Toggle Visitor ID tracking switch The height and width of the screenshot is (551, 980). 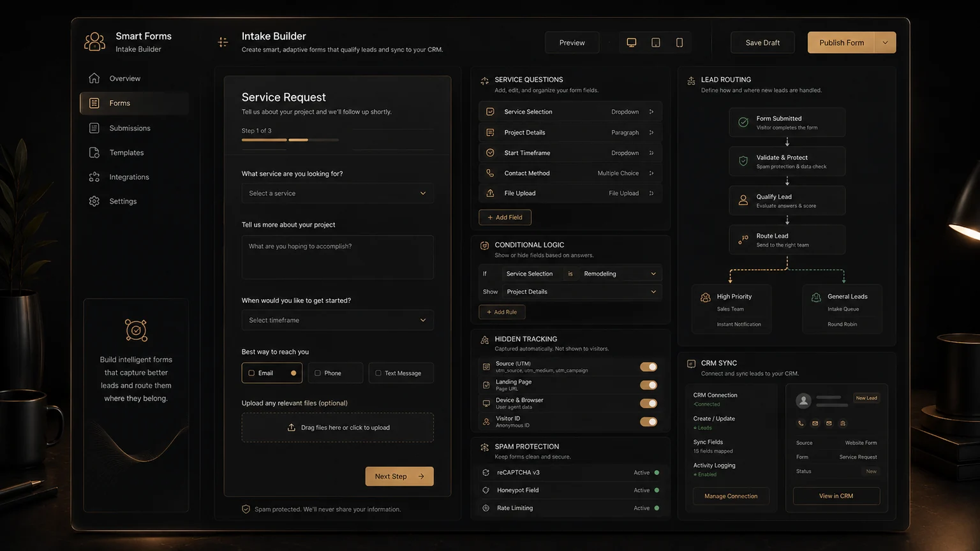pos(648,422)
